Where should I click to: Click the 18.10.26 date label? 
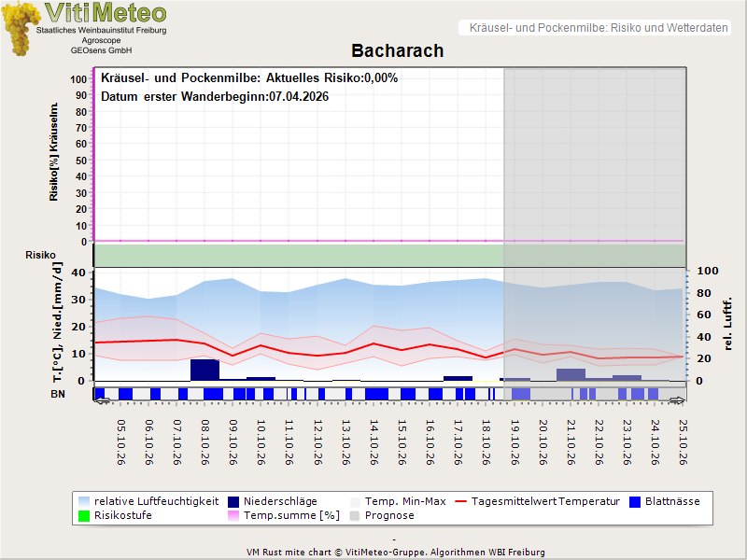click(x=486, y=442)
